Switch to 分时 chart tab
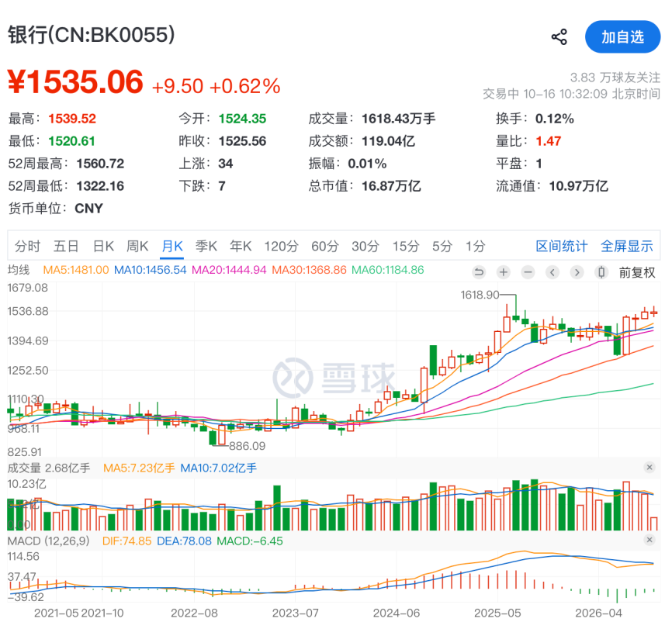 click(x=27, y=247)
